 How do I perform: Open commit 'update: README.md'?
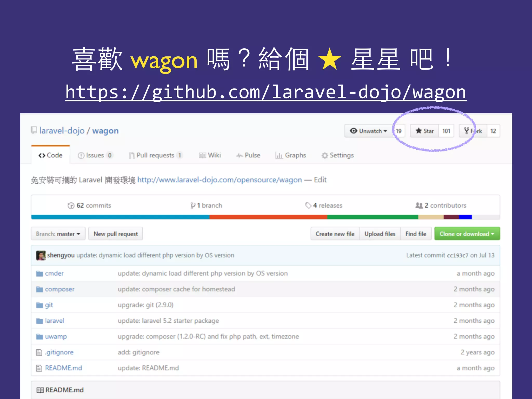click(148, 368)
